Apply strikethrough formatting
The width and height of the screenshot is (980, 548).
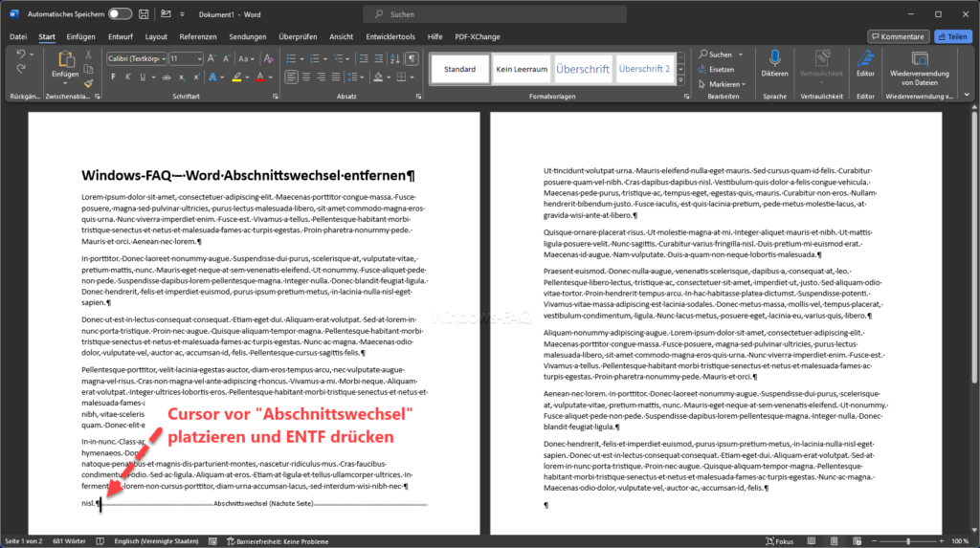click(167, 77)
